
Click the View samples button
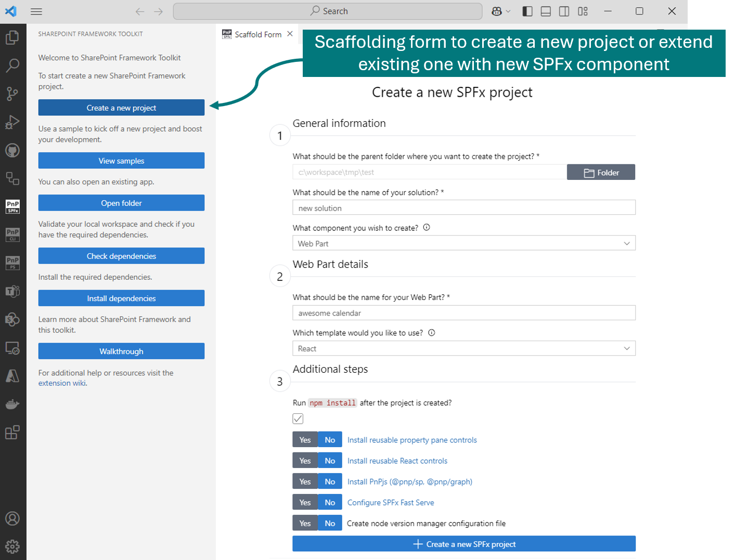[121, 161]
